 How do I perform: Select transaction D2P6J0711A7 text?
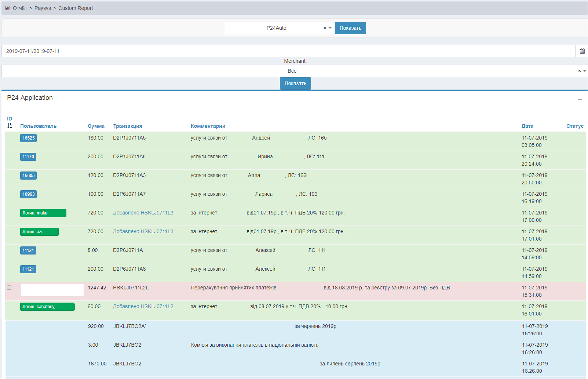coord(129,194)
